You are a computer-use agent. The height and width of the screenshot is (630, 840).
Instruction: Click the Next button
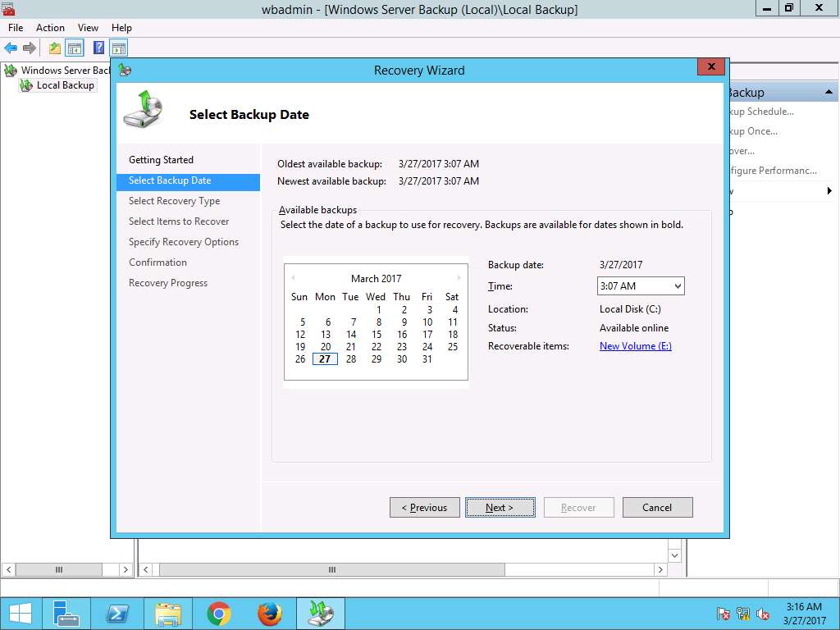(x=500, y=507)
